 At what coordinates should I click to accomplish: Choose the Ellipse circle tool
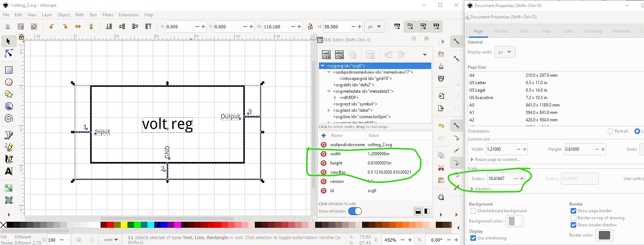[8, 82]
